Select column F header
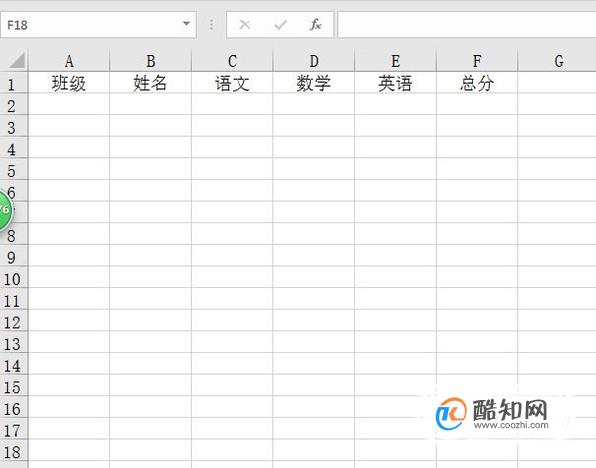This screenshot has height=468, width=596. [477, 61]
